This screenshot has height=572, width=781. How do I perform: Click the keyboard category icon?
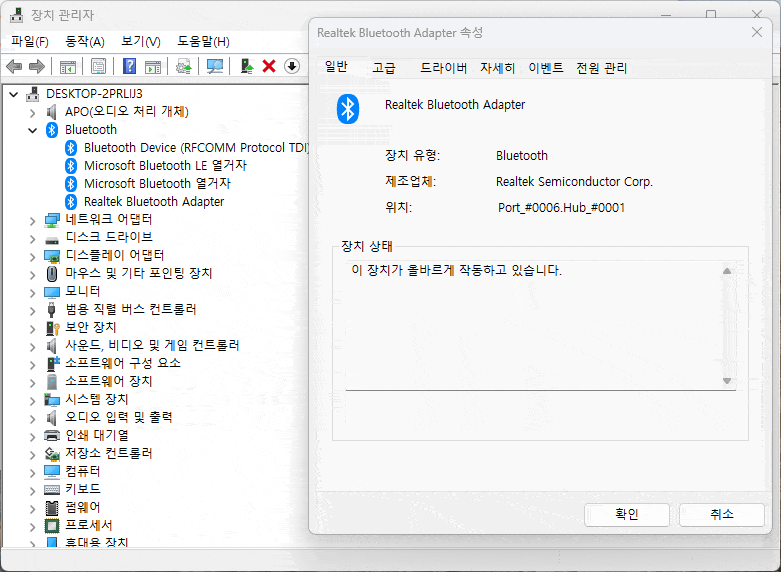tap(52, 490)
